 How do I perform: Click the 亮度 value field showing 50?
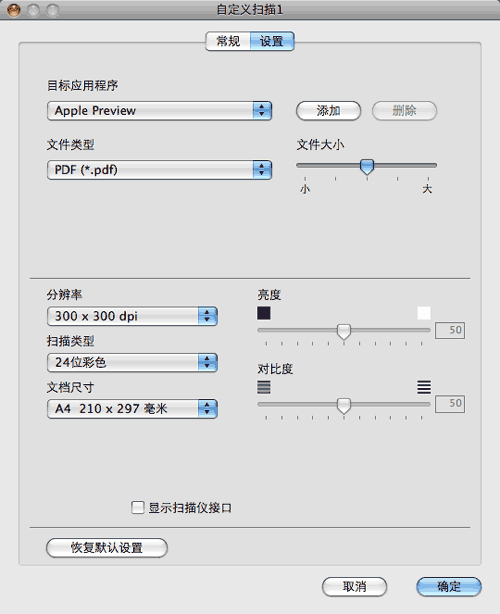pyautogui.click(x=450, y=330)
